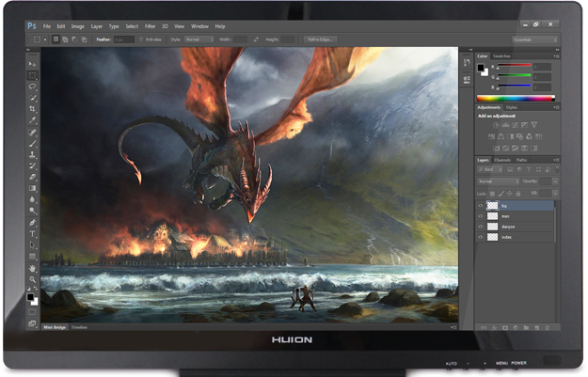Click the swap width and height arrows
588x377 pixels.
[x=256, y=39]
